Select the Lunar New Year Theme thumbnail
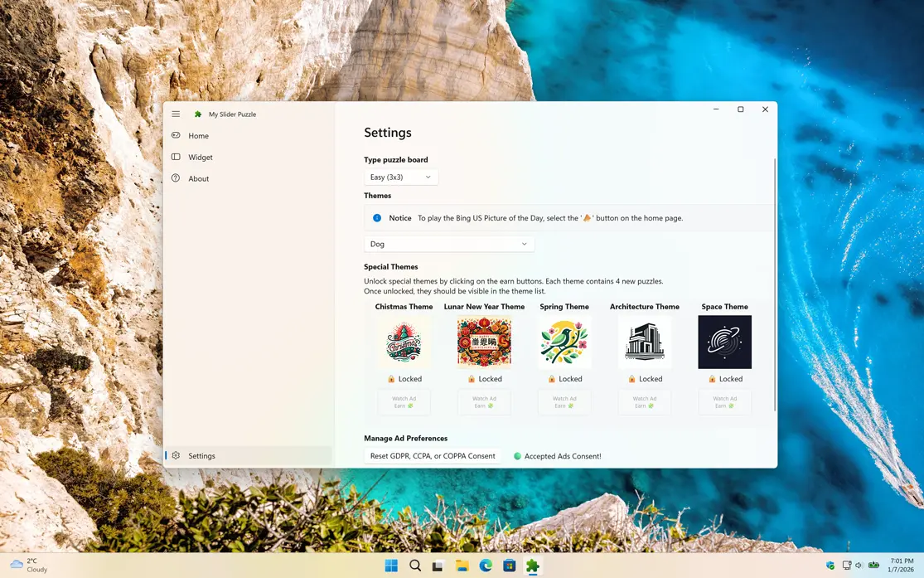Viewport: 924px width, 578px height. click(x=484, y=342)
